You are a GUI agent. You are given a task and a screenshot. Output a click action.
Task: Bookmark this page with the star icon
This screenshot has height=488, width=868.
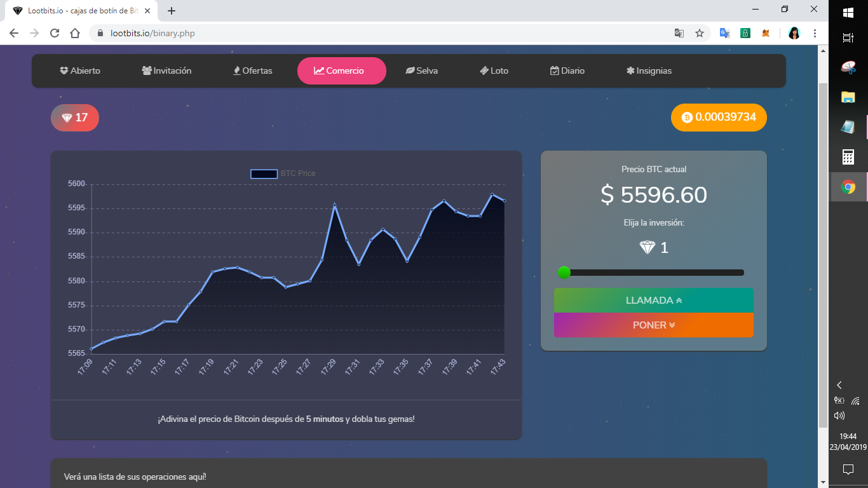click(700, 33)
